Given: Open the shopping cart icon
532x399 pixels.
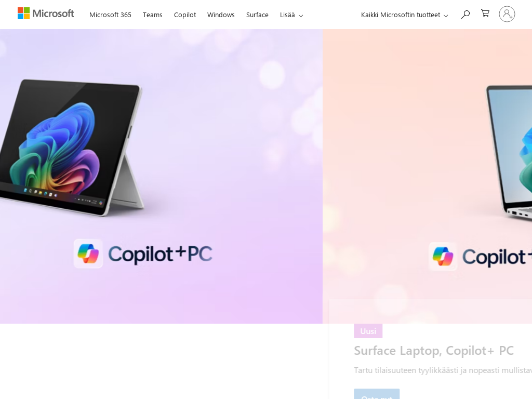Looking at the screenshot, I should (x=485, y=13).
